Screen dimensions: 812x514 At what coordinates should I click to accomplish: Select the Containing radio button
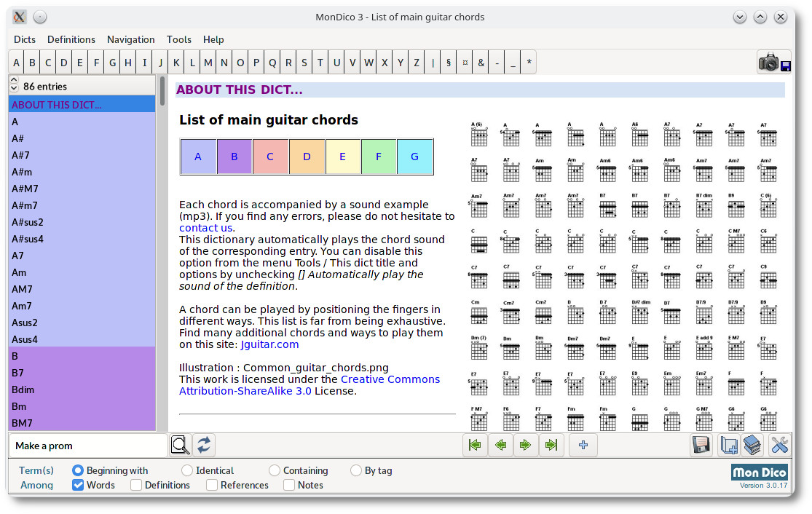(275, 470)
